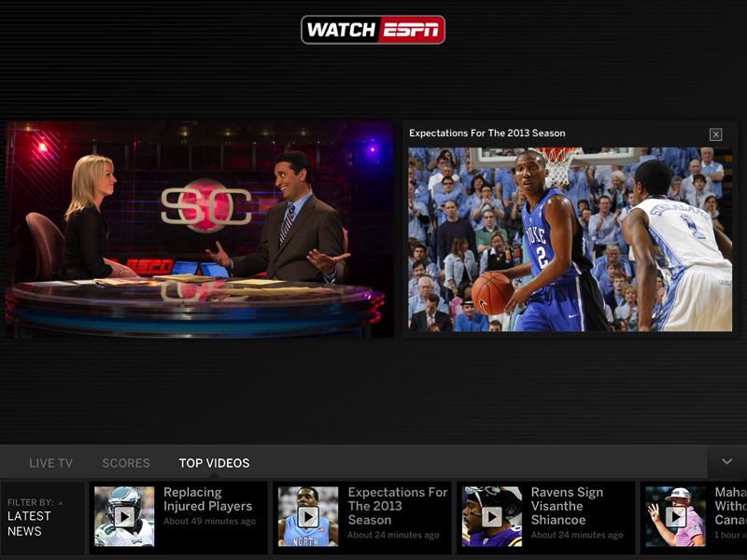Select the Top Videos tab

215,463
